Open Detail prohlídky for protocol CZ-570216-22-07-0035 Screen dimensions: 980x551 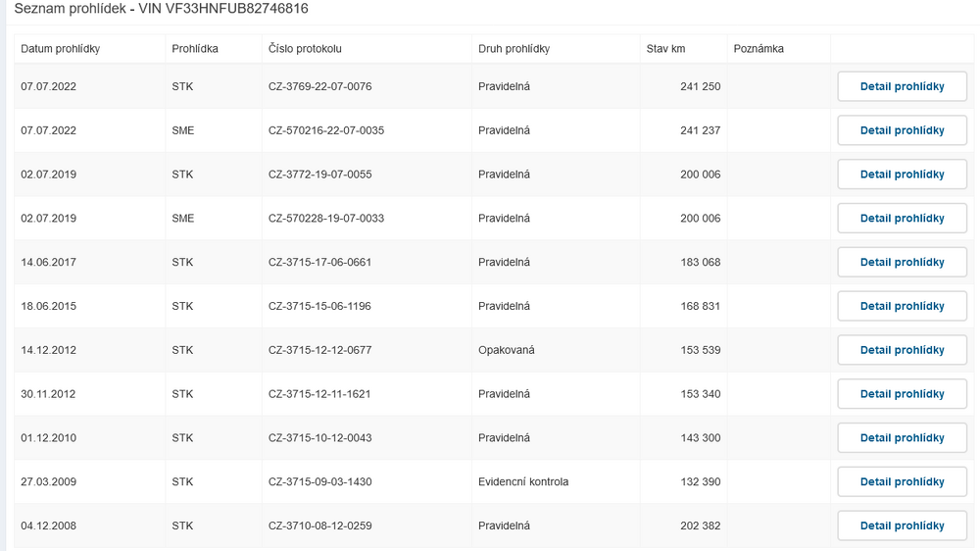(x=902, y=130)
